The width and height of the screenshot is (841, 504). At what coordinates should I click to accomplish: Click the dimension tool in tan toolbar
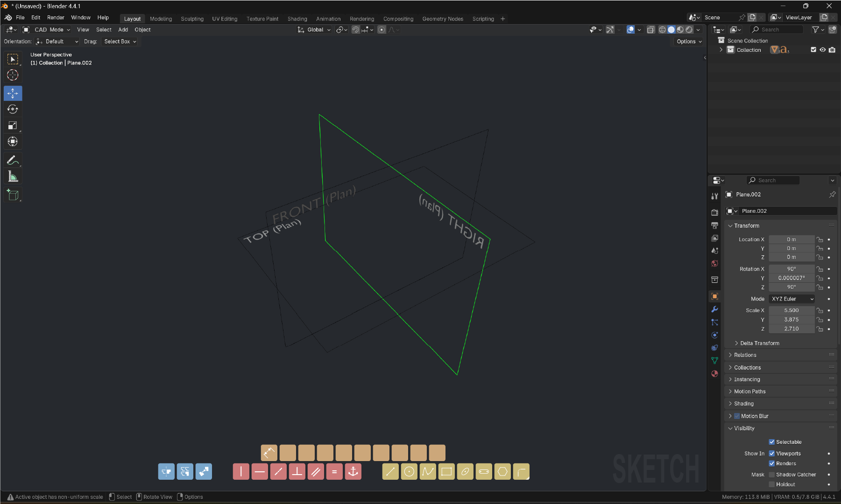pos(269,453)
